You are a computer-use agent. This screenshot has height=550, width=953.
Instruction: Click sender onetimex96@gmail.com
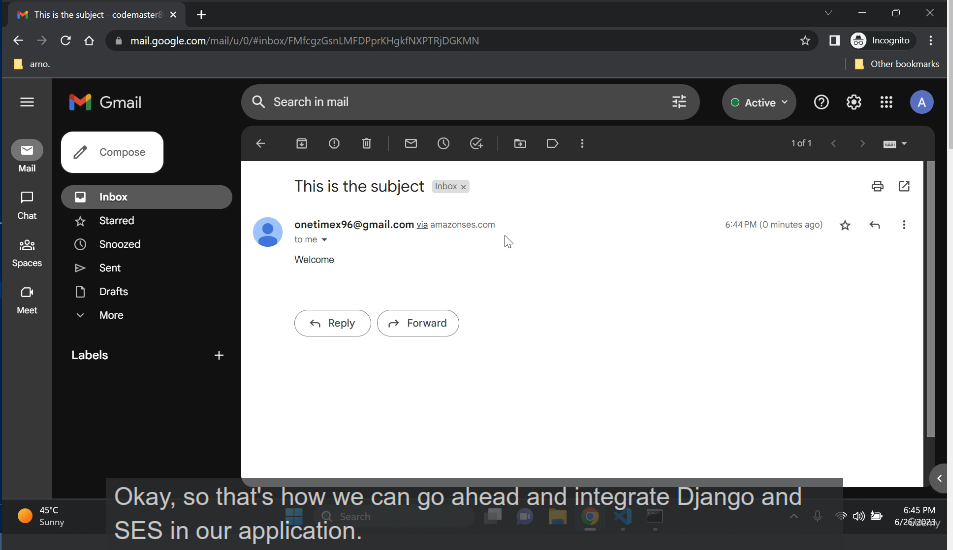[354, 225]
